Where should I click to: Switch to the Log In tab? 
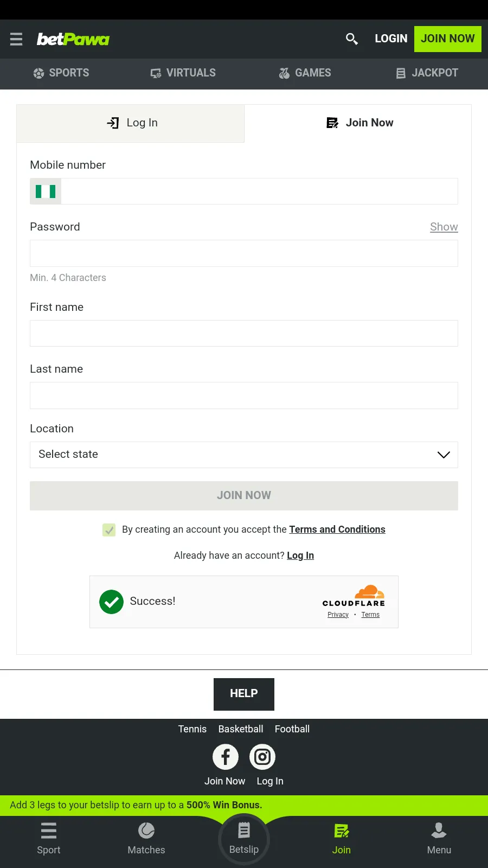coord(130,123)
